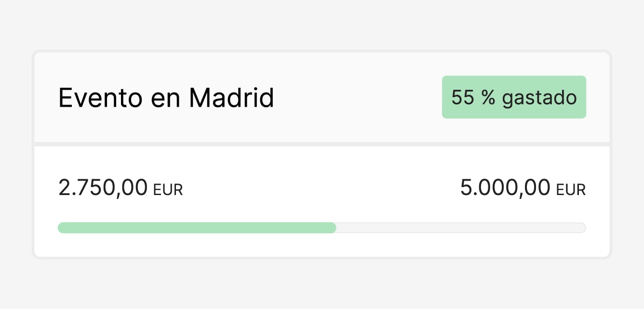The height and width of the screenshot is (309, 644).
Task: Click the divider line between header and body
Action: point(322,144)
